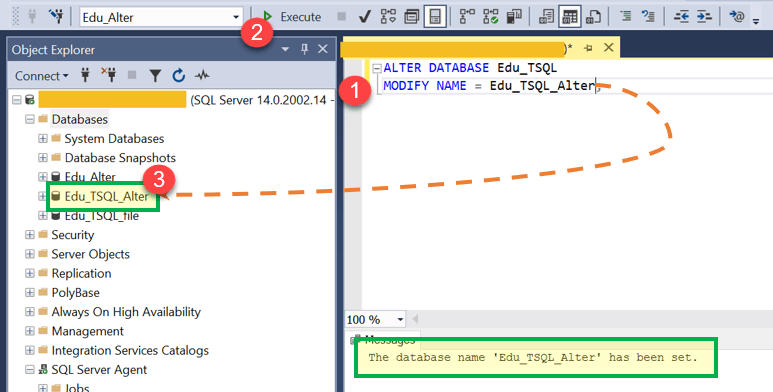773x392 pixels.
Task: Click the Results to Grid toolbar icon
Action: pos(570,17)
